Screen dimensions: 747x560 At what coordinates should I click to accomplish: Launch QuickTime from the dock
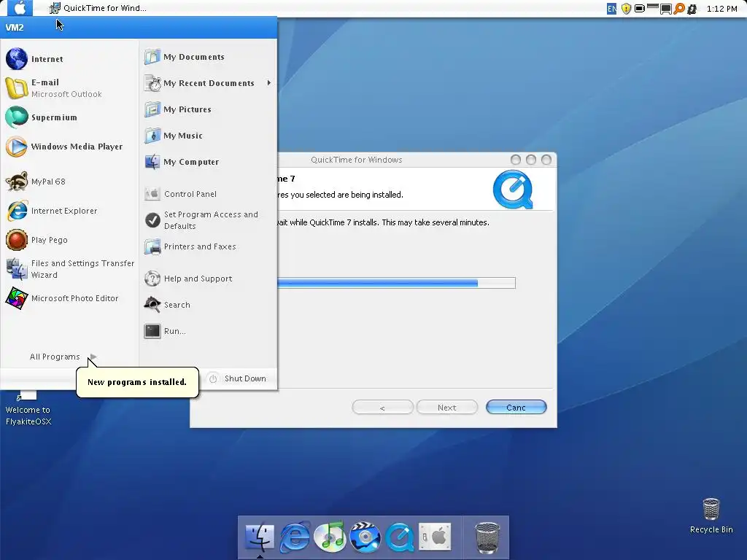coord(400,537)
